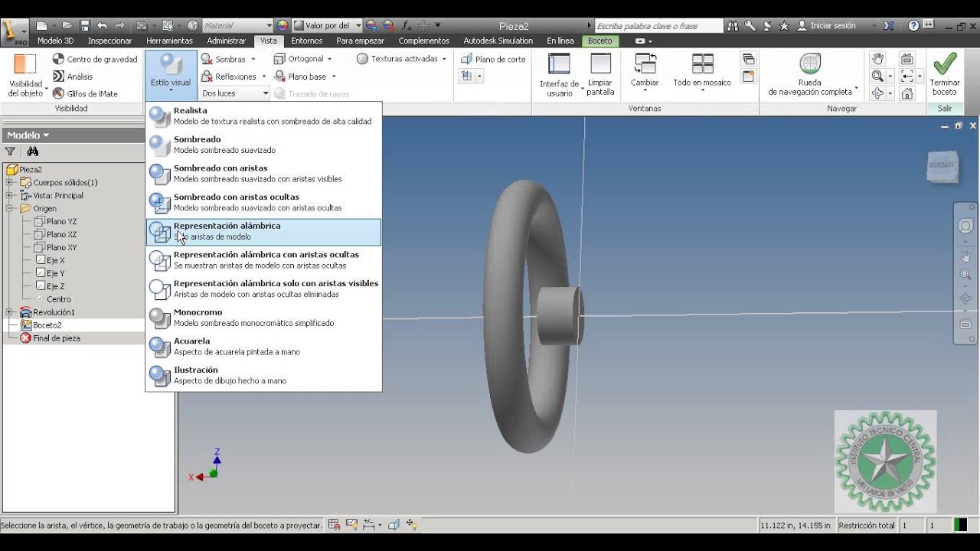Click the Help question mark button
This screenshot has width=980, height=551.
coord(913,25)
